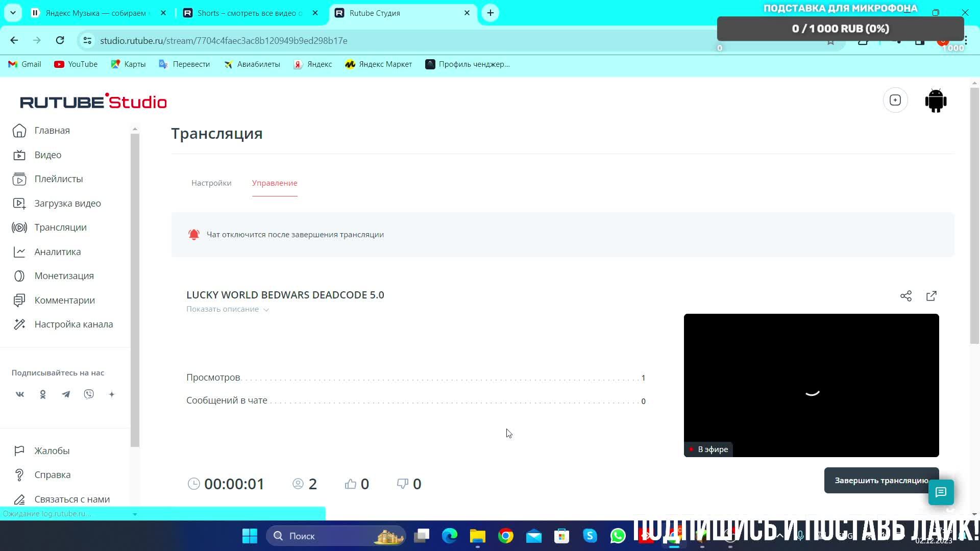
Task: Select the Управление tab
Action: [x=275, y=183]
